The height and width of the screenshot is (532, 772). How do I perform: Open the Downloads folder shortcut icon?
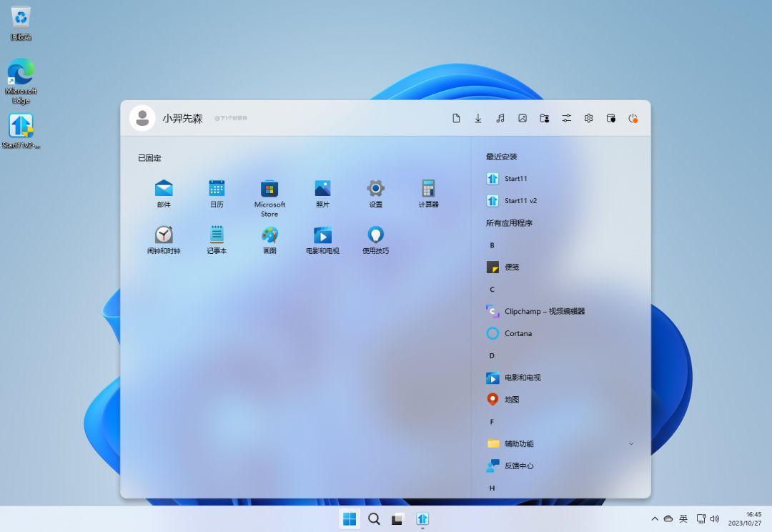(478, 118)
